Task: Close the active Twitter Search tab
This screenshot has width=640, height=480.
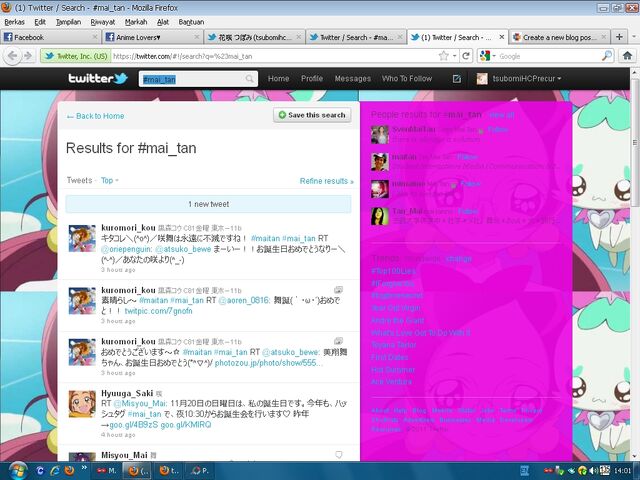Action: click(x=502, y=37)
